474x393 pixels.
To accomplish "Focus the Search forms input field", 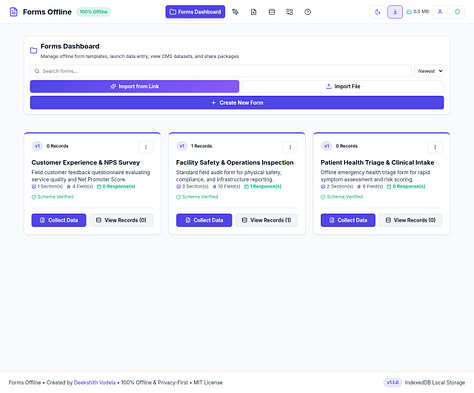I will coord(221,71).
